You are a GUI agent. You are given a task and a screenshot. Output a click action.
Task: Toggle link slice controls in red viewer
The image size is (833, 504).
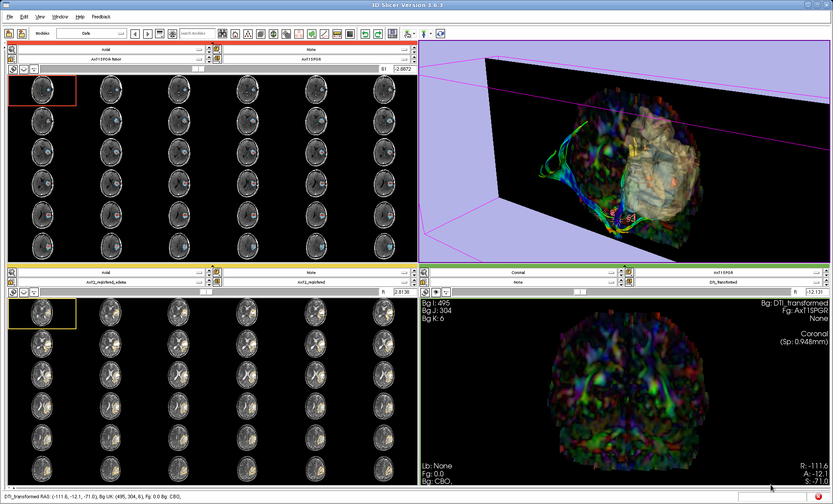pos(13,69)
